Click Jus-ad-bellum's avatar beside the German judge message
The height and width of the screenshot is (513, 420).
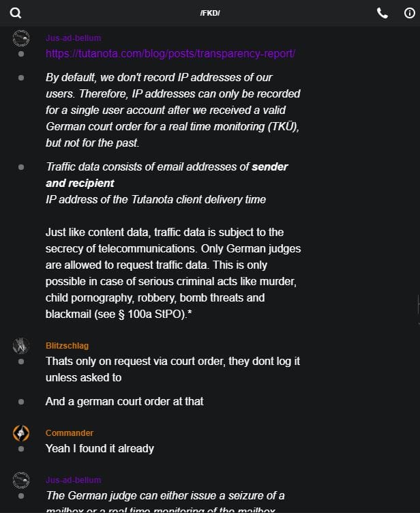coord(21,480)
